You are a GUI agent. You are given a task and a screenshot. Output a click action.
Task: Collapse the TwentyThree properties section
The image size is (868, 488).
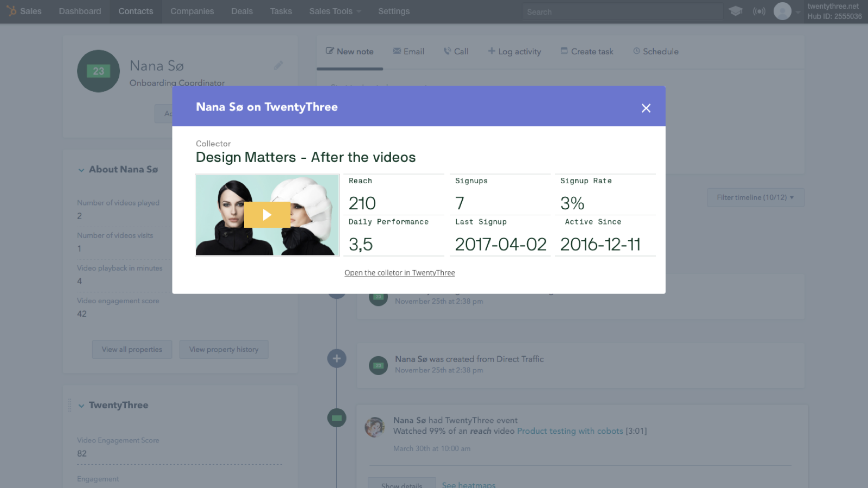81,406
